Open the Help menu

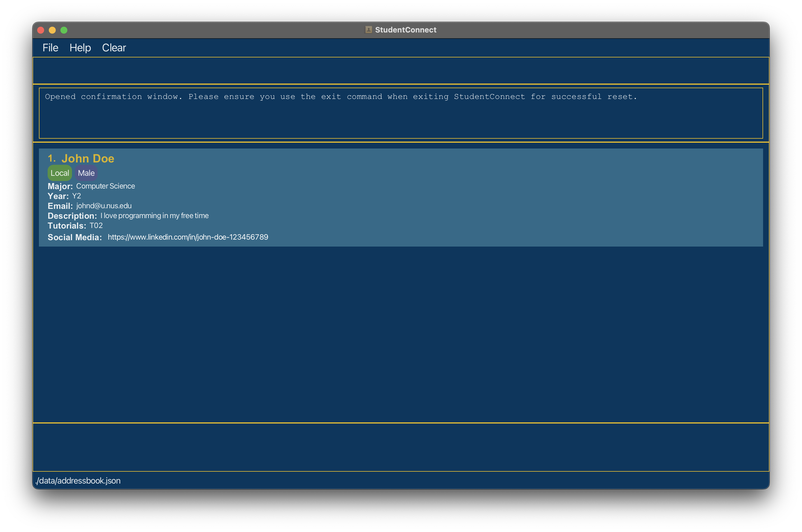point(80,48)
